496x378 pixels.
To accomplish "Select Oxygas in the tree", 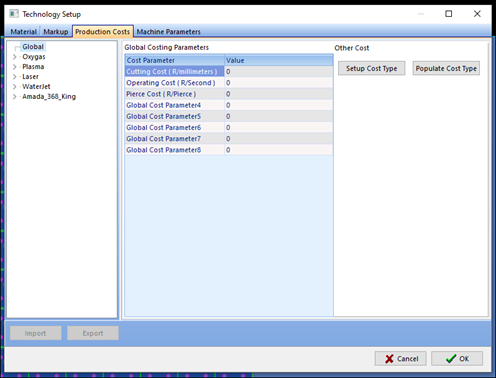I will (x=34, y=57).
